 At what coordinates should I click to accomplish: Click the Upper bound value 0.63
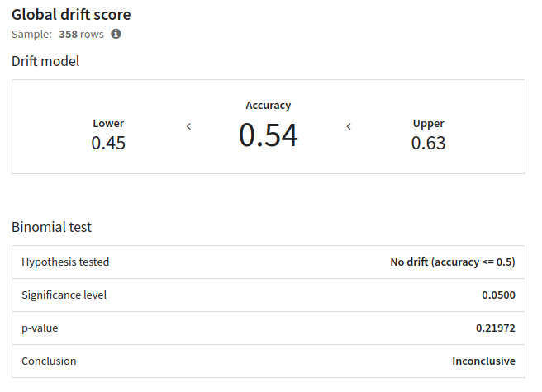[428, 143]
